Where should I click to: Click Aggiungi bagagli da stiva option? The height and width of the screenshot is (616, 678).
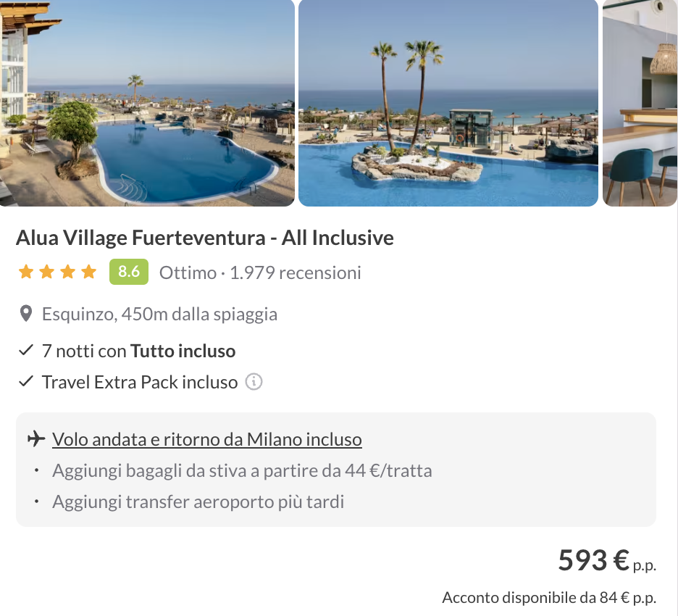[242, 470]
